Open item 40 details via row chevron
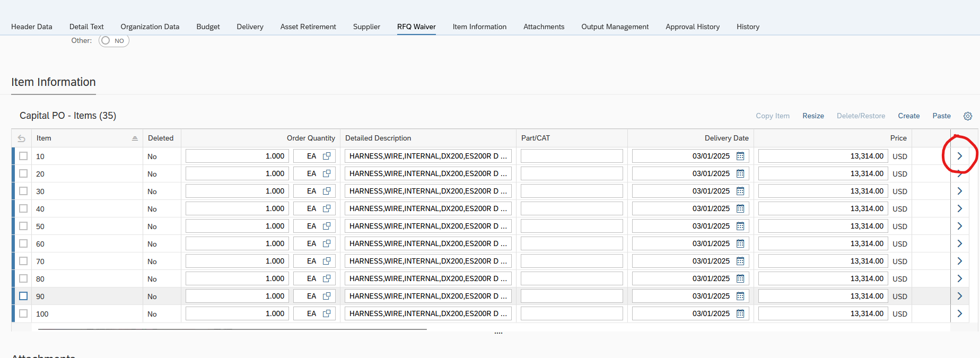980x358 pixels. 959,208
